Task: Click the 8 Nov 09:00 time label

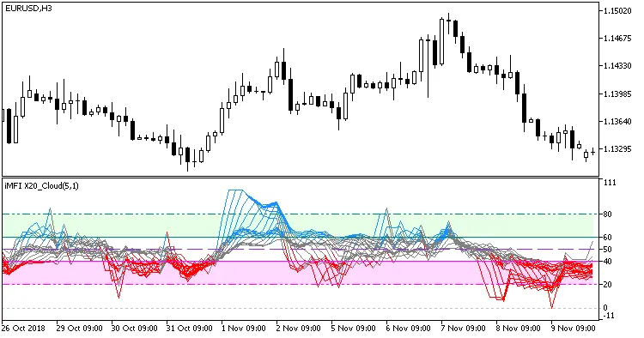Action: pyautogui.click(x=519, y=329)
